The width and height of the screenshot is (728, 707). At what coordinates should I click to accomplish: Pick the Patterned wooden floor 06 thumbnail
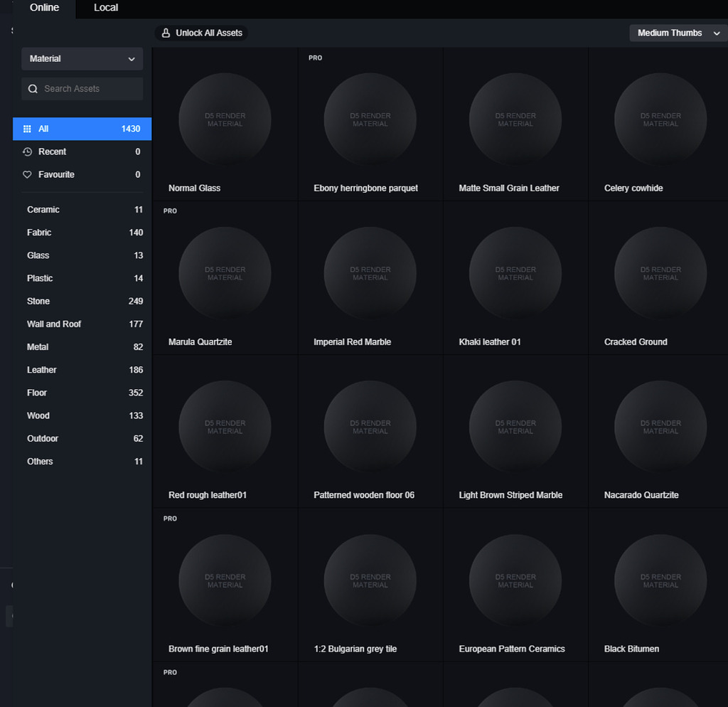click(370, 427)
